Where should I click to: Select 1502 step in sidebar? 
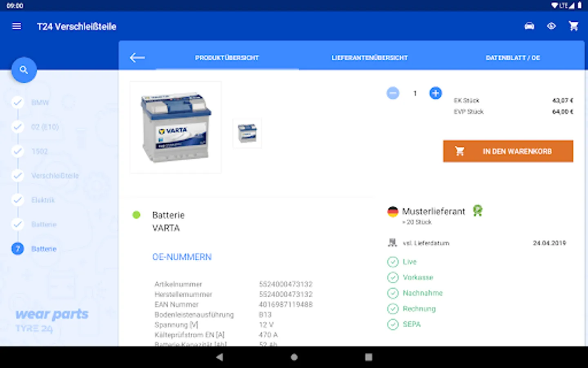[x=40, y=151]
